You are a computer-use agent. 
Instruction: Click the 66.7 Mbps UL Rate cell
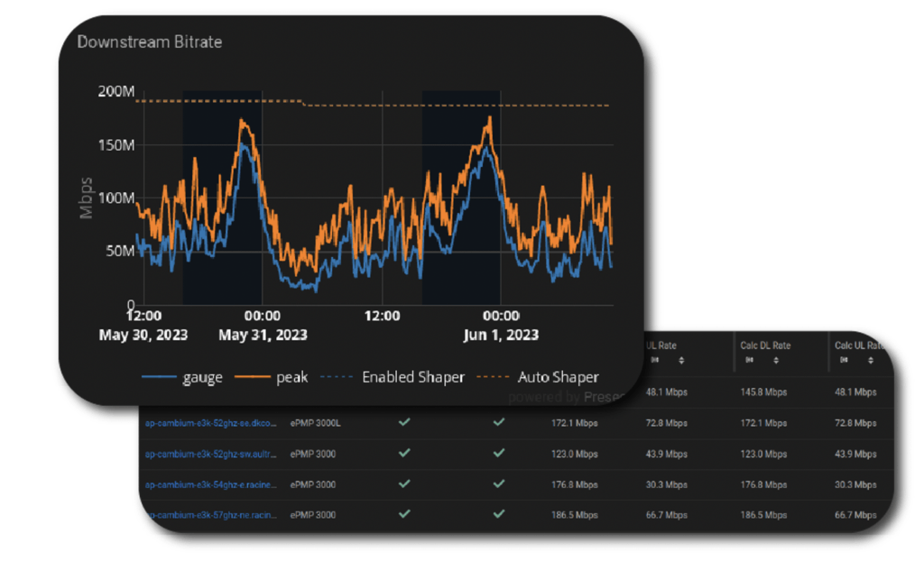[667, 515]
